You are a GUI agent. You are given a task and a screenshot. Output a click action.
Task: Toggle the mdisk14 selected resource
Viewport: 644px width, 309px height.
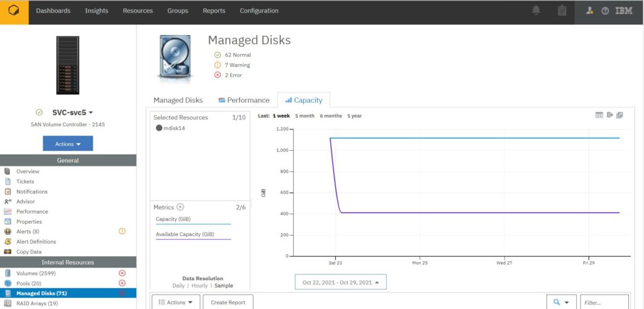[170, 128]
